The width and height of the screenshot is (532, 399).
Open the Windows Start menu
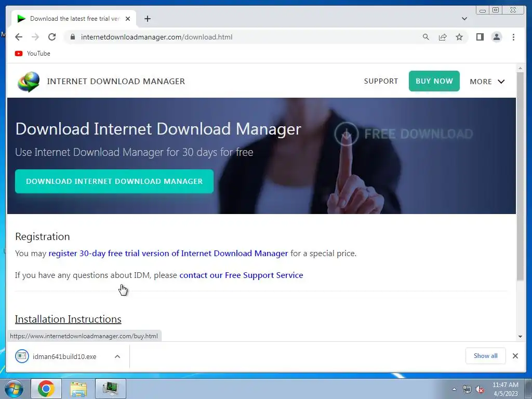[x=14, y=389]
